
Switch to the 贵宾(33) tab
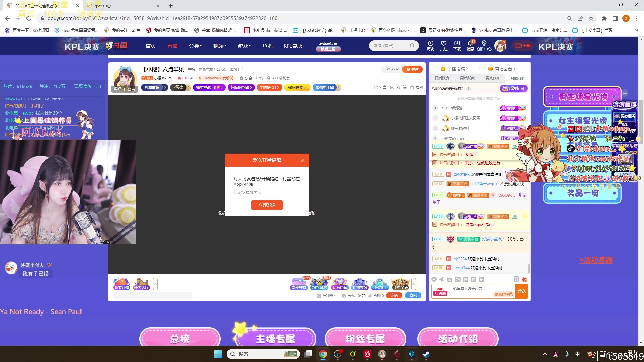click(492, 78)
